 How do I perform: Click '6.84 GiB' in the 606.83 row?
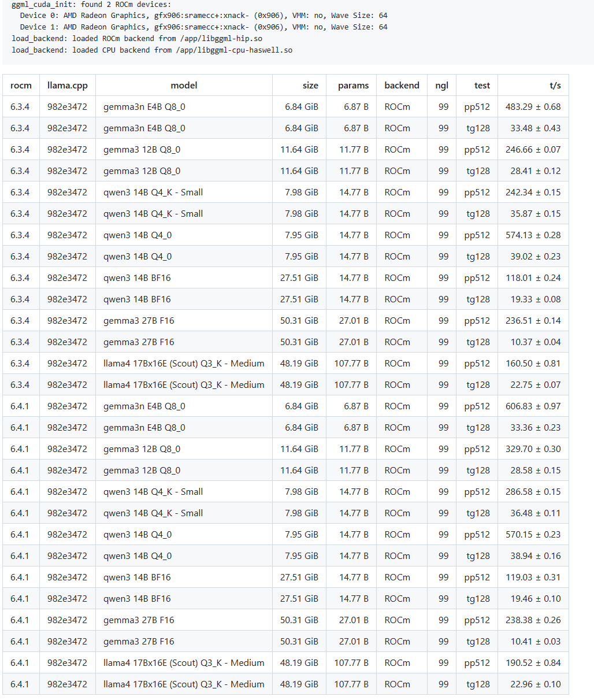tap(301, 406)
